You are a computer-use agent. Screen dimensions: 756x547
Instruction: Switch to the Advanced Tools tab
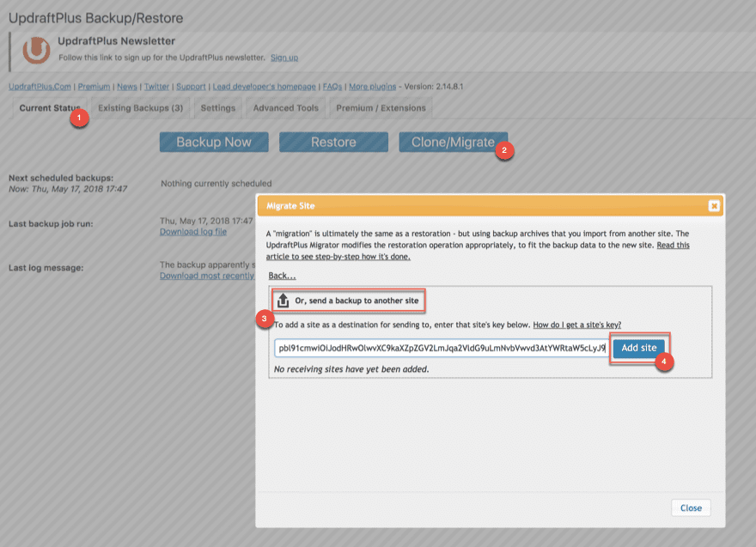click(286, 108)
